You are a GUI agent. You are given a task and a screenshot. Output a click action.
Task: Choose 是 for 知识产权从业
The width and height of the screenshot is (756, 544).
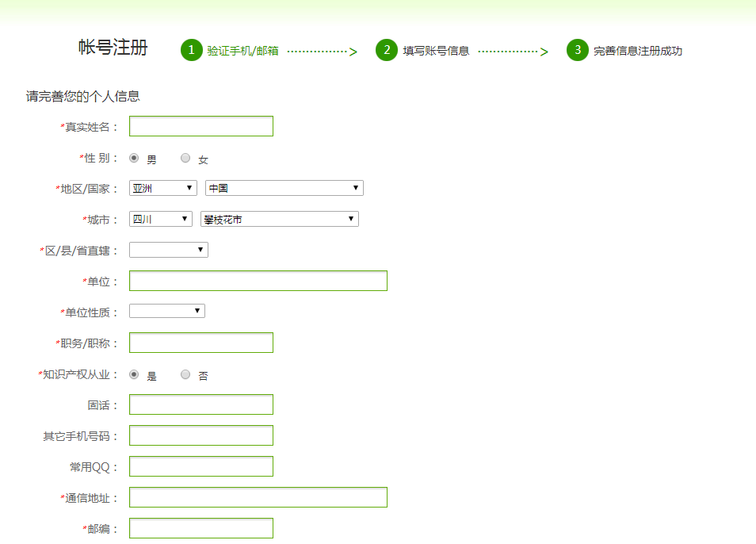134,374
